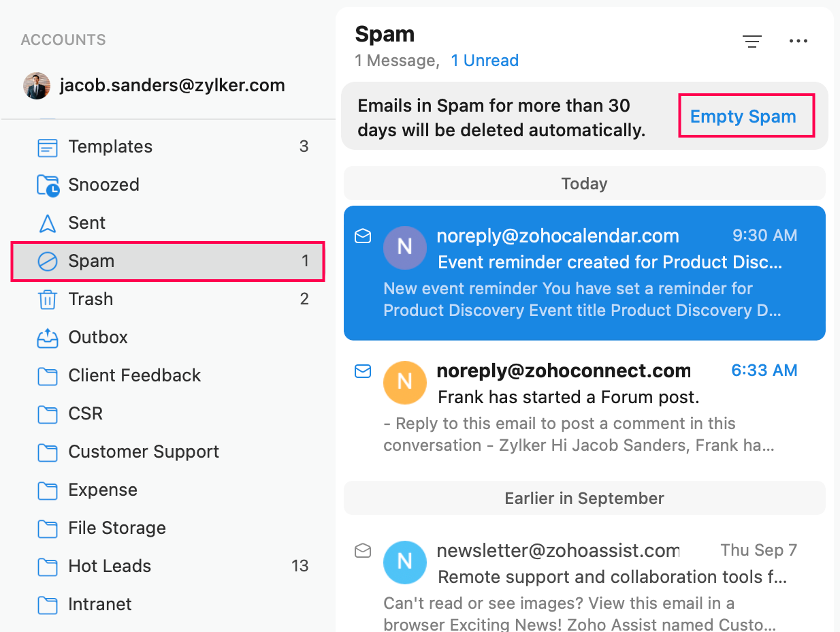Open the filter lines icon in Spam header
This screenshot has width=840, height=632.
click(x=752, y=42)
